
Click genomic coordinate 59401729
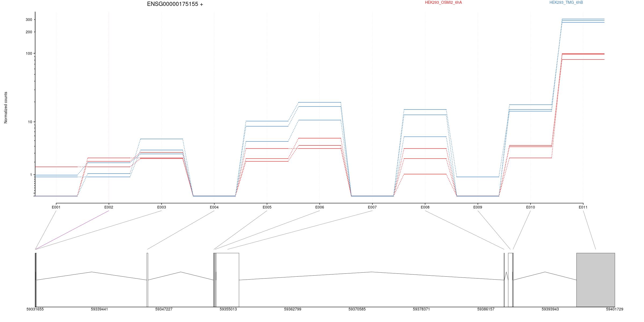(x=615, y=309)
